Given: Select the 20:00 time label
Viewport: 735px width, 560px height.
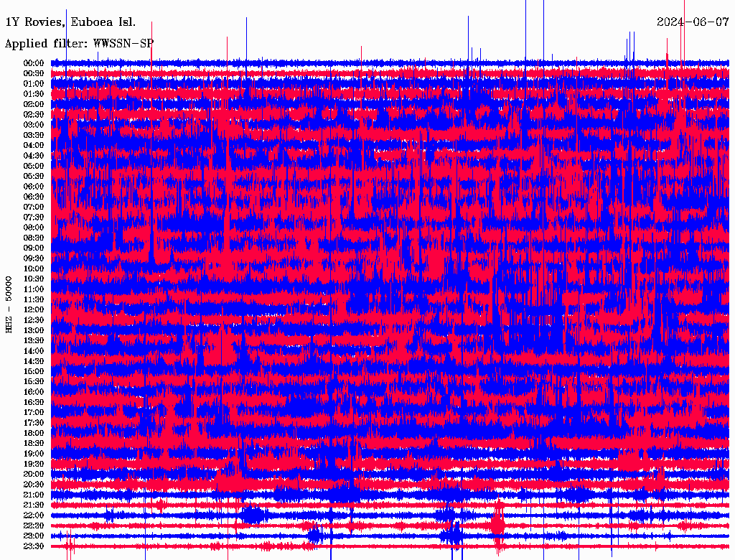Looking at the screenshot, I should (x=34, y=474).
